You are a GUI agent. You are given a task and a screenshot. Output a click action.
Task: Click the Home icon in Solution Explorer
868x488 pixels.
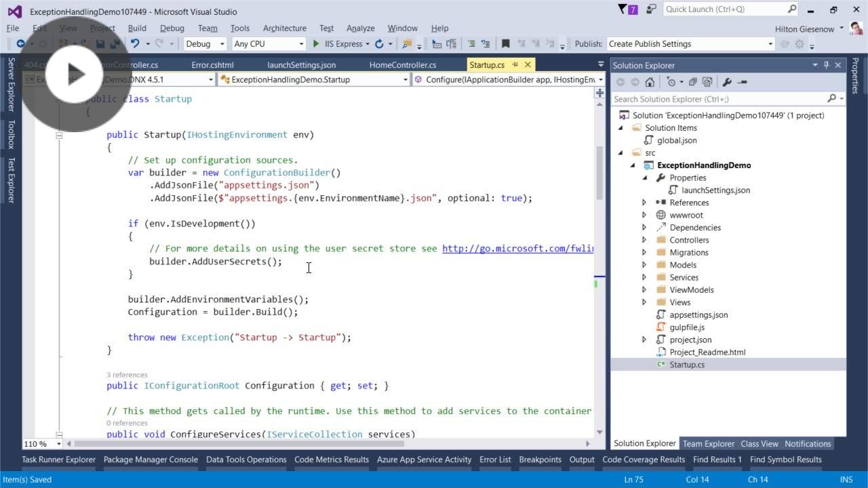pos(650,82)
